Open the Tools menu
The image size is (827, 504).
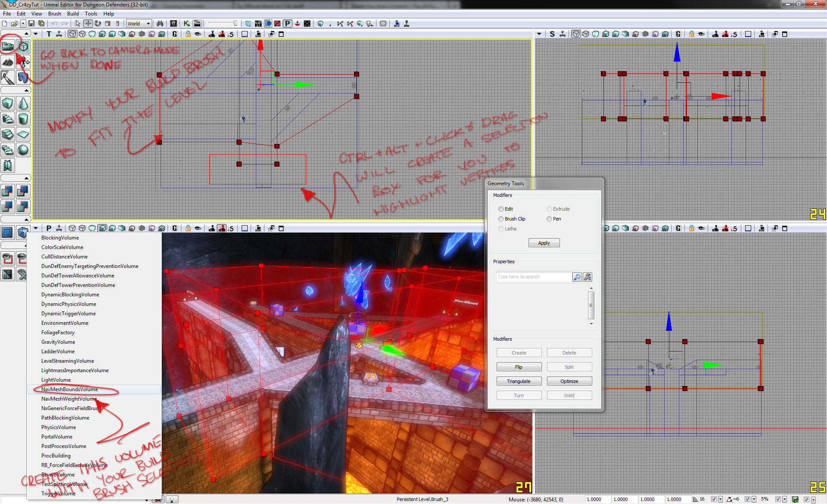(x=91, y=14)
